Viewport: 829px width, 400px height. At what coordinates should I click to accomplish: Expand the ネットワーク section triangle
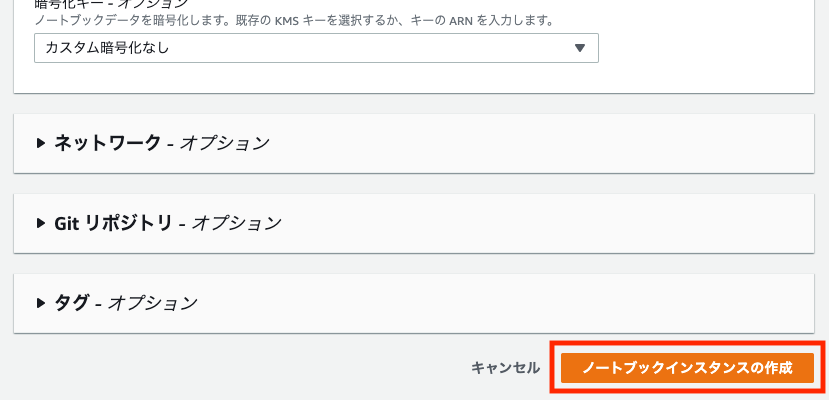click(41, 143)
